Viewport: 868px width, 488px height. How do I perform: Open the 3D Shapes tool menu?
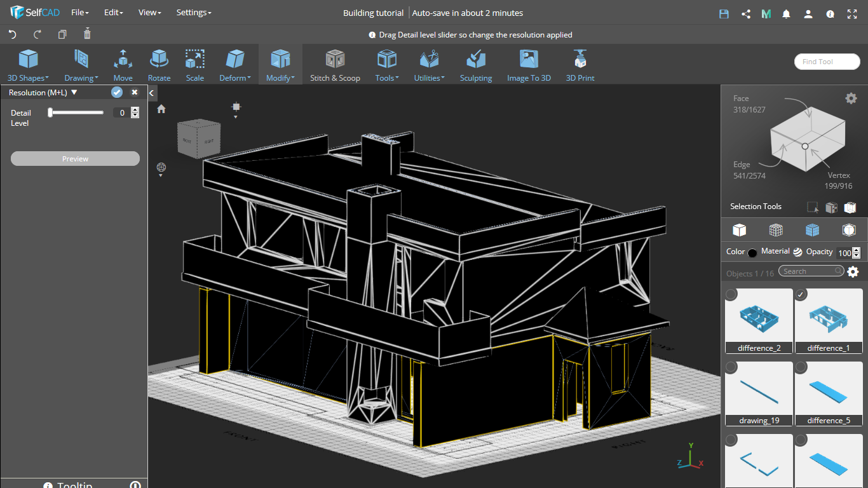[28, 65]
